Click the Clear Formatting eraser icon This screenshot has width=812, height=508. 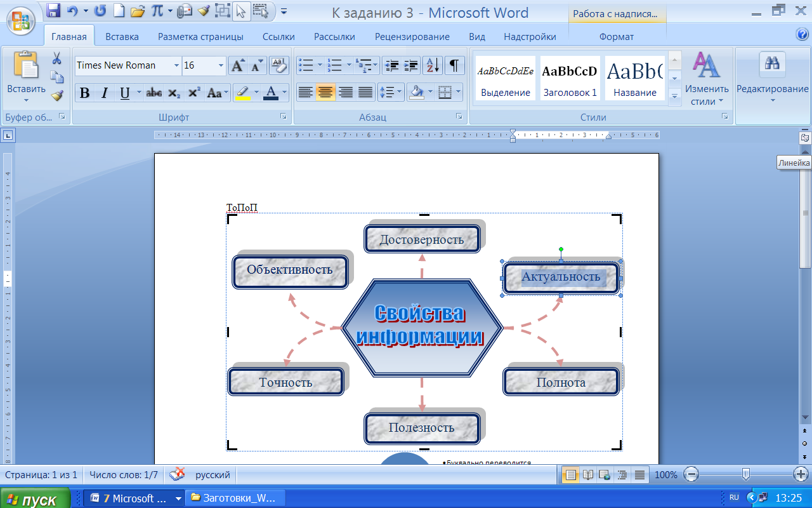pos(278,65)
